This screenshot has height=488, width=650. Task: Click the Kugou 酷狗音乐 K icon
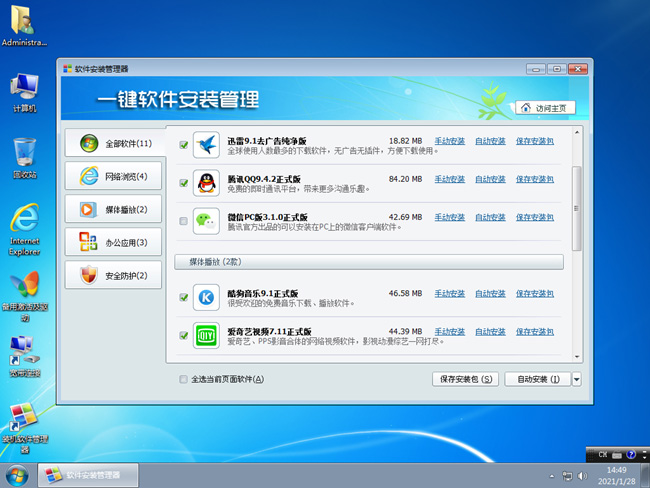coord(206,297)
